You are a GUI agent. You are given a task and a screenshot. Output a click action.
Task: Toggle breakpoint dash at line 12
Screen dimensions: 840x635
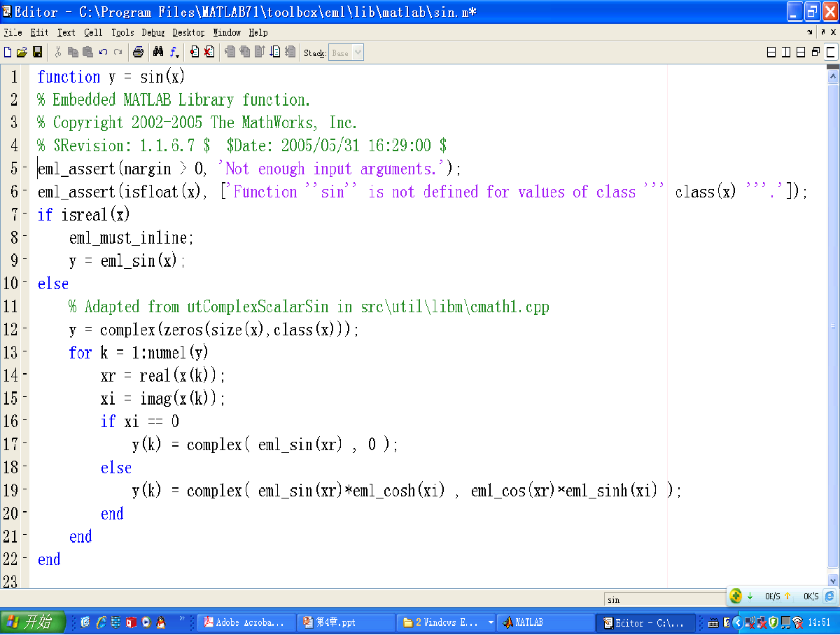[x=25, y=329]
